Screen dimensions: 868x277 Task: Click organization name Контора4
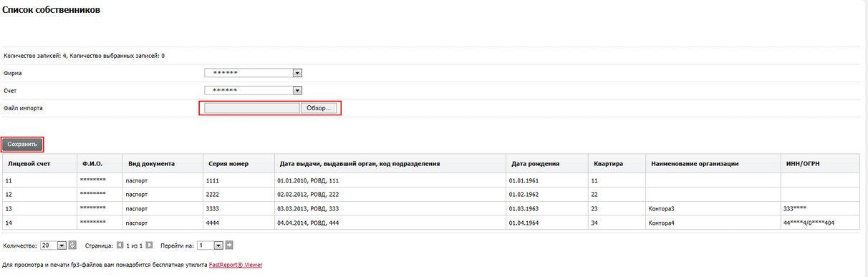(662, 223)
